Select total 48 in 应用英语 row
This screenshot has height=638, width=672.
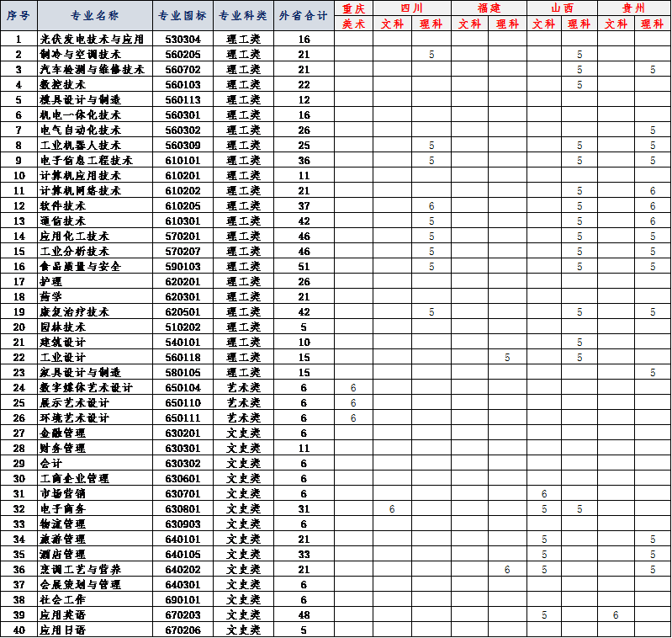point(304,614)
